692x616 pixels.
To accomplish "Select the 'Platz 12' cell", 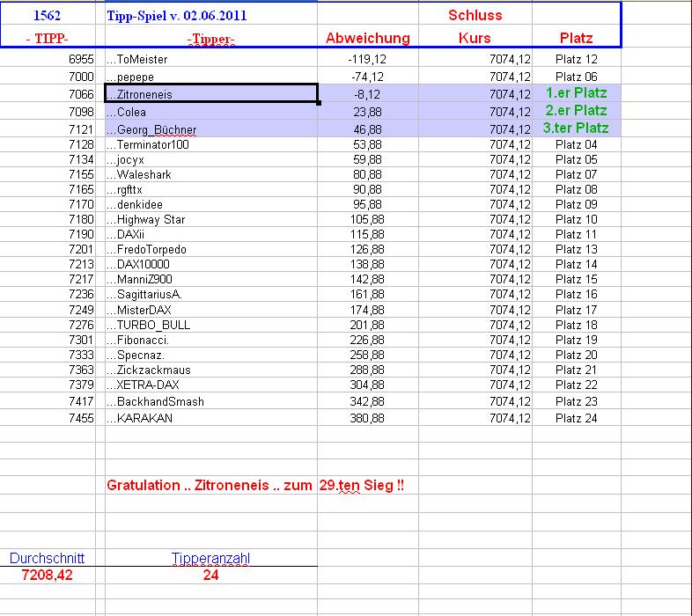I will (x=577, y=59).
